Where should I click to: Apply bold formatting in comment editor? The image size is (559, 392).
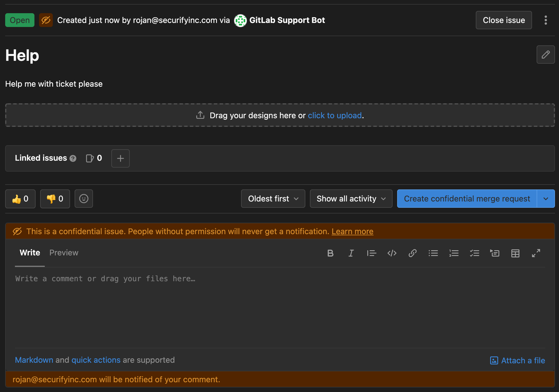point(330,253)
